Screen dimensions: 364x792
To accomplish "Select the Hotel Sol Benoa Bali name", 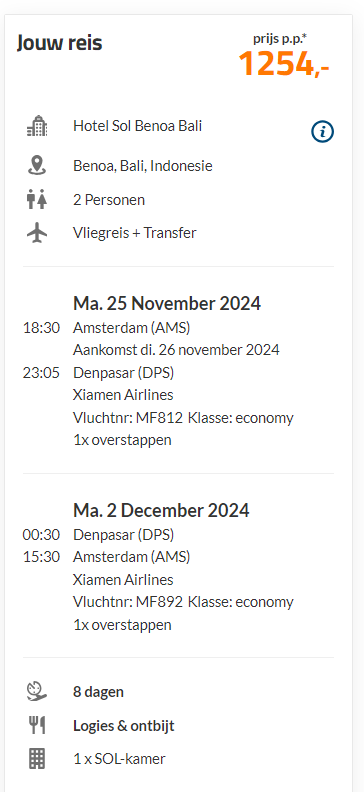I will [137, 126].
